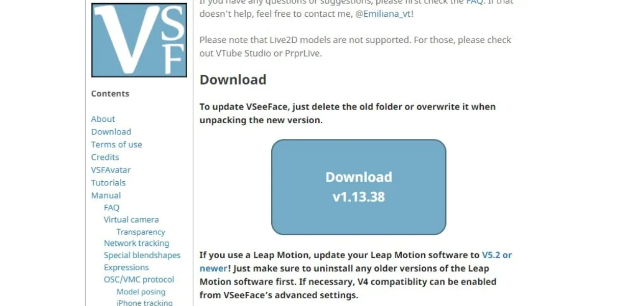This screenshot has height=306, width=644.
Task: Open the About contents link
Action: point(103,119)
